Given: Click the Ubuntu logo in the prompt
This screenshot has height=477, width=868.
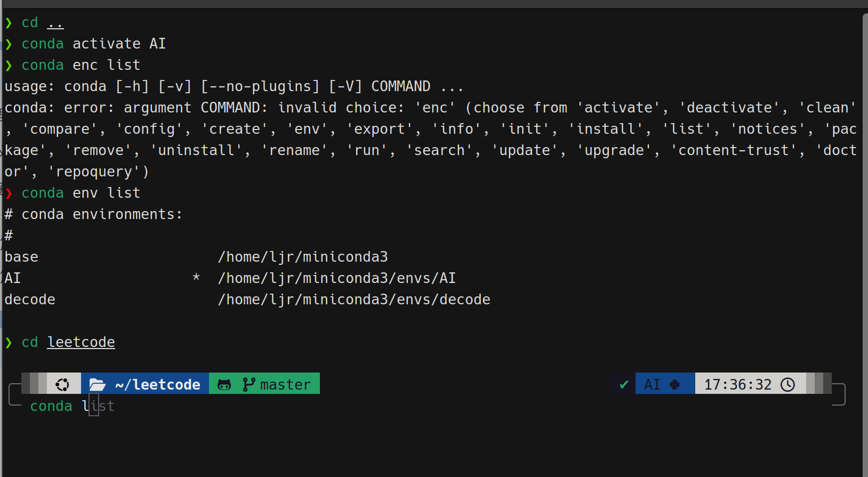Looking at the screenshot, I should point(62,384).
